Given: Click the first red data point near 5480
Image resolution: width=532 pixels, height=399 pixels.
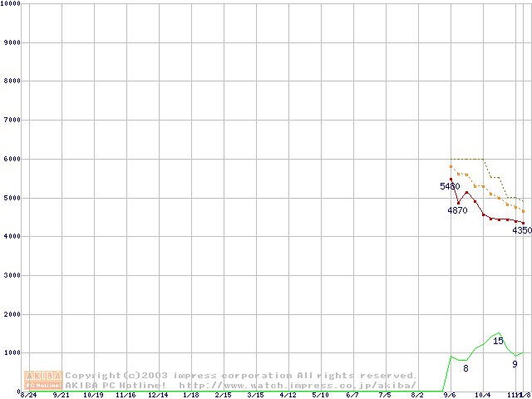Looking at the screenshot, I should pos(451,179).
